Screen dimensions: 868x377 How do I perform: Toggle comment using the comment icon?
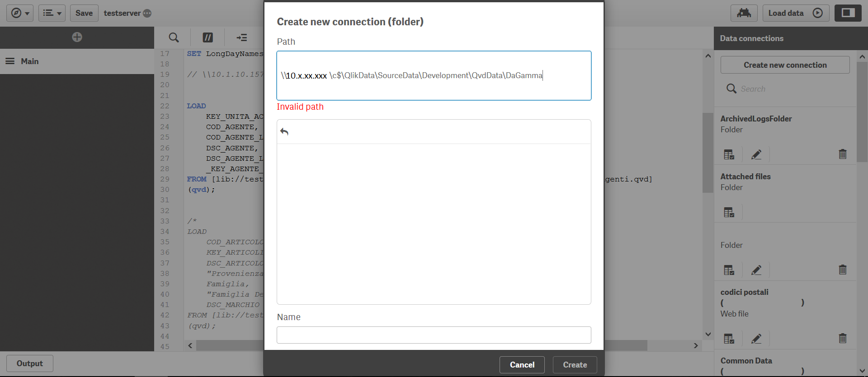[x=208, y=37]
